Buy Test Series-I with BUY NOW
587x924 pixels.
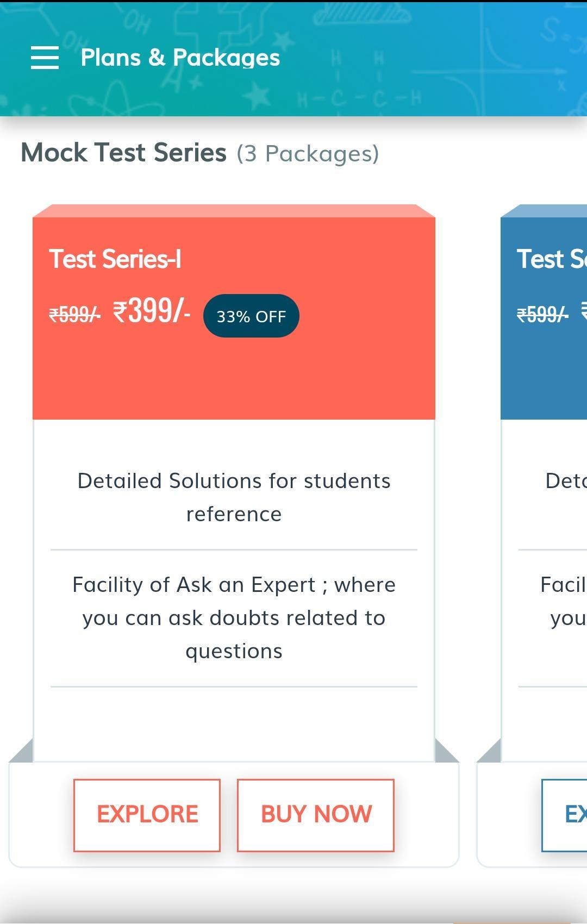tap(316, 815)
